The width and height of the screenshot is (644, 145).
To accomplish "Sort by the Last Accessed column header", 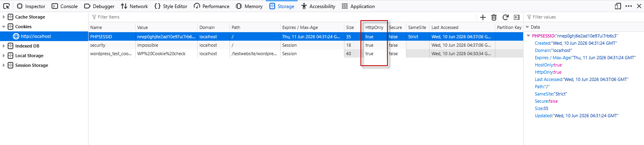I will coord(462,27).
